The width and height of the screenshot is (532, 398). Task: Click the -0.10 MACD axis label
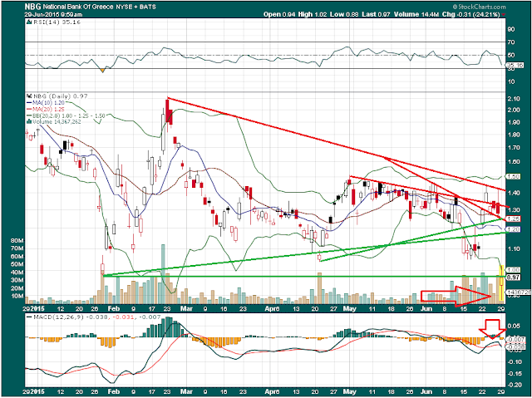513,361
